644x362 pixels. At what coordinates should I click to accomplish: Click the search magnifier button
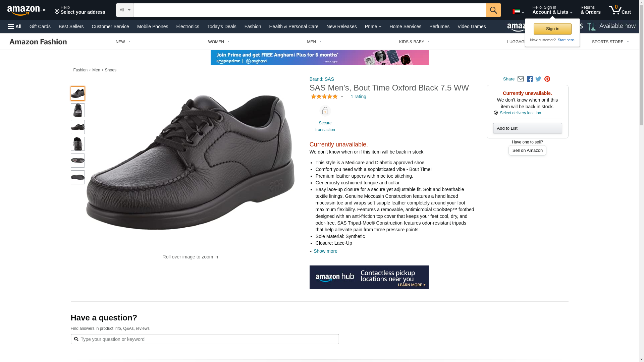[x=493, y=10]
